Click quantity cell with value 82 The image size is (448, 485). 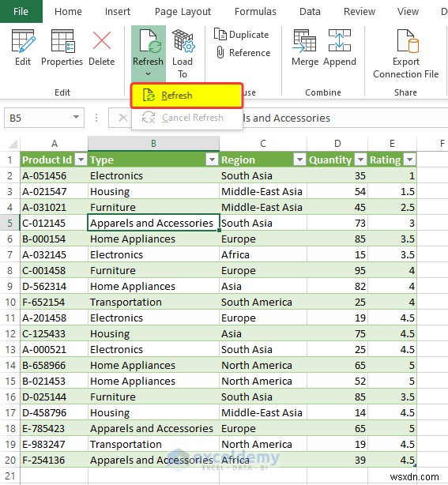(337, 286)
